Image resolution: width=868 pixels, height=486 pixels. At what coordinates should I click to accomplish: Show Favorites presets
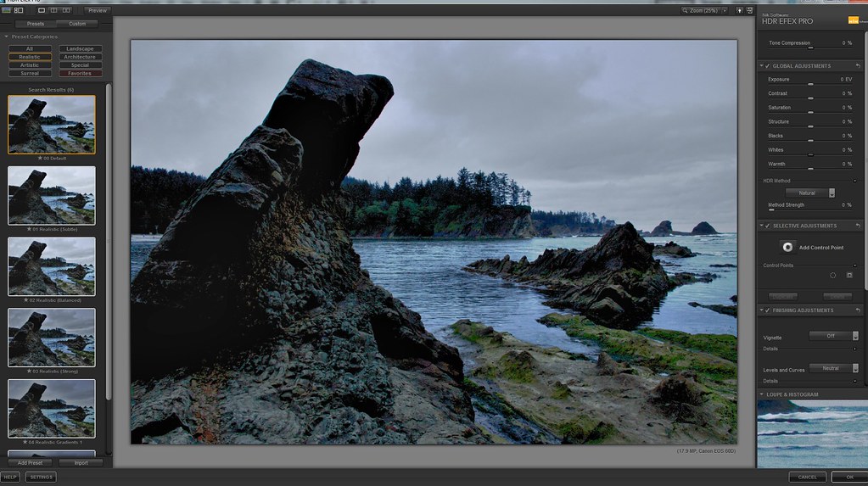point(80,73)
